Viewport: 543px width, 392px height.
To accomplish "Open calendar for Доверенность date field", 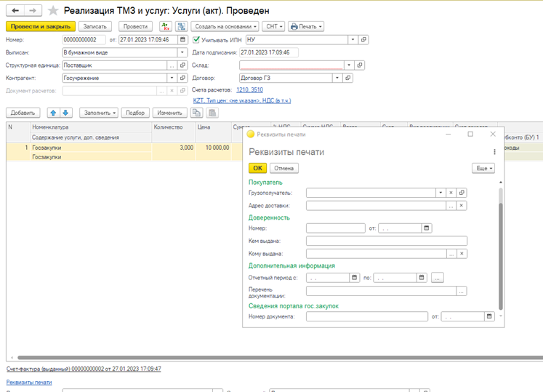I will (x=427, y=228).
